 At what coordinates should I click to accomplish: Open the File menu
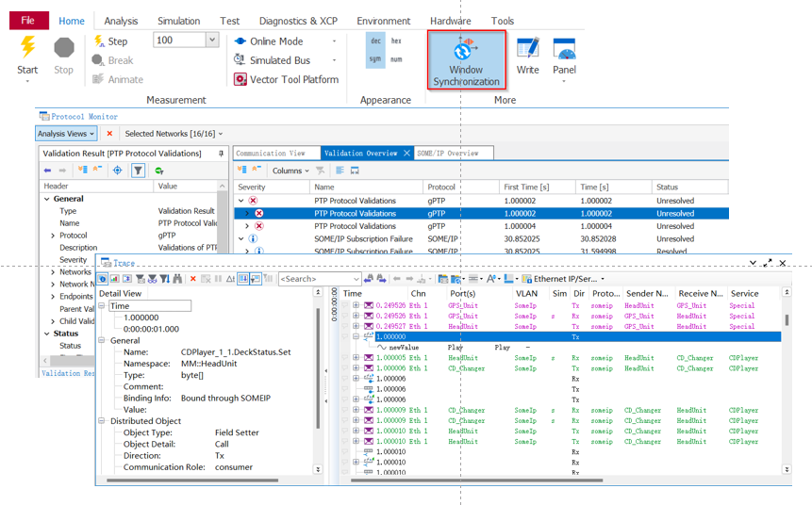coord(29,20)
